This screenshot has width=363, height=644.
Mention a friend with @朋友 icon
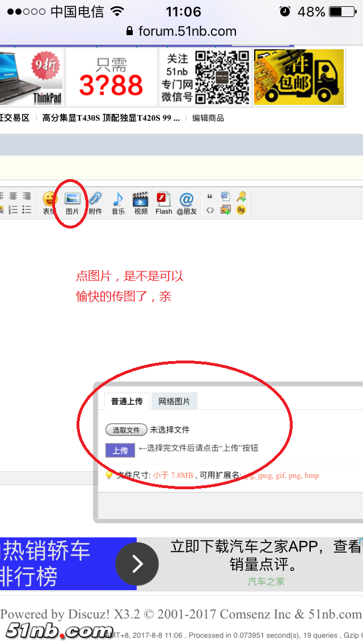coord(187,202)
